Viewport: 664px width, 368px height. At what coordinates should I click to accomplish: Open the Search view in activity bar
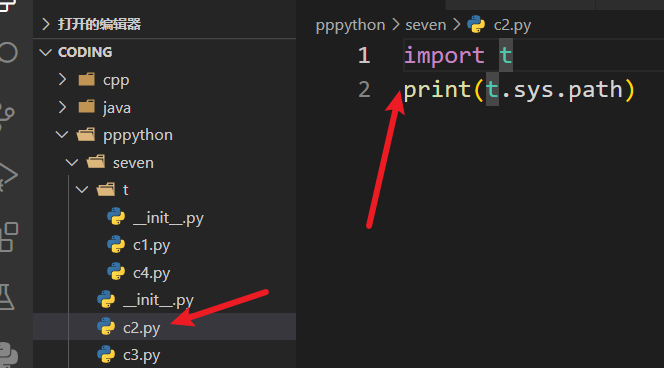(8, 53)
